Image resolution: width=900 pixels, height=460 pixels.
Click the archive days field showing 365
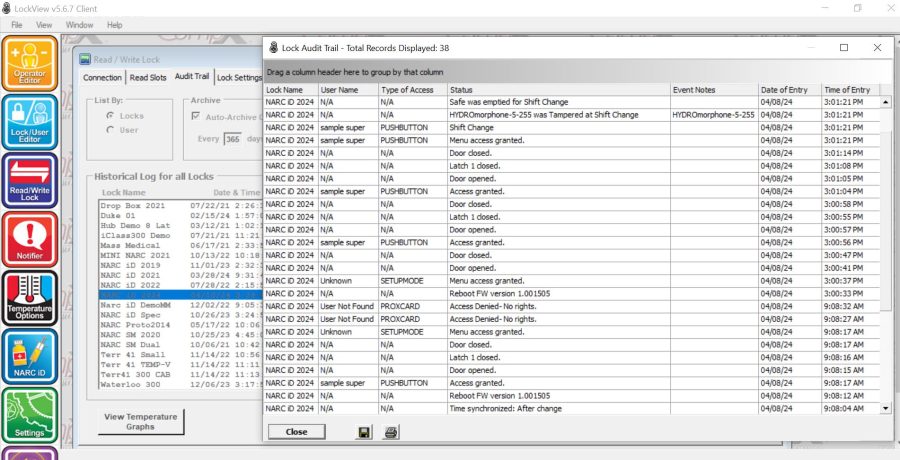tap(232, 139)
